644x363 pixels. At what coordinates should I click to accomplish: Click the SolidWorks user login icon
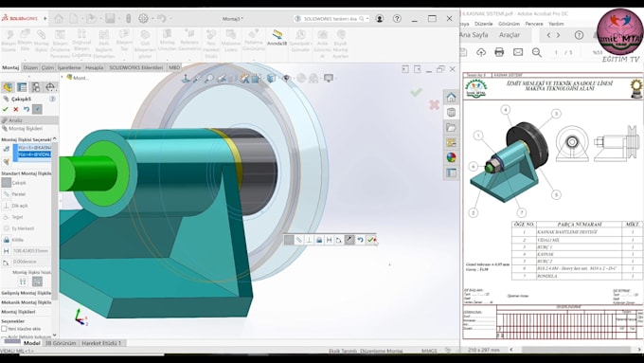(x=380, y=19)
